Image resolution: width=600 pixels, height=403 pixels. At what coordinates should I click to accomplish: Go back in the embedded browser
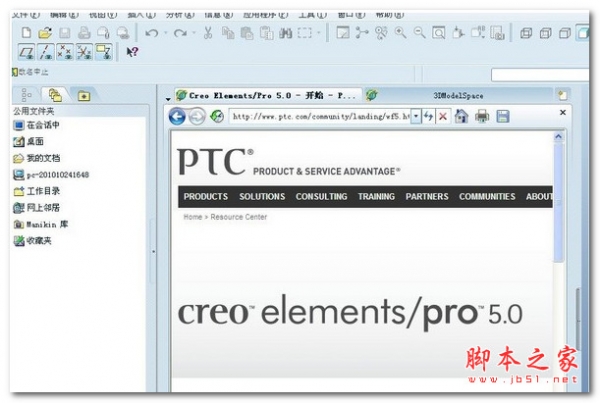click(177, 116)
